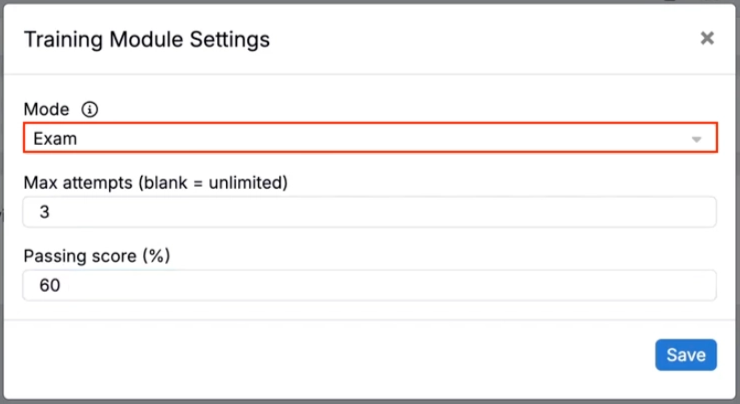The height and width of the screenshot is (404, 740).
Task: Click the Max attempts (blank = unlimited) label
Action: coord(156,183)
